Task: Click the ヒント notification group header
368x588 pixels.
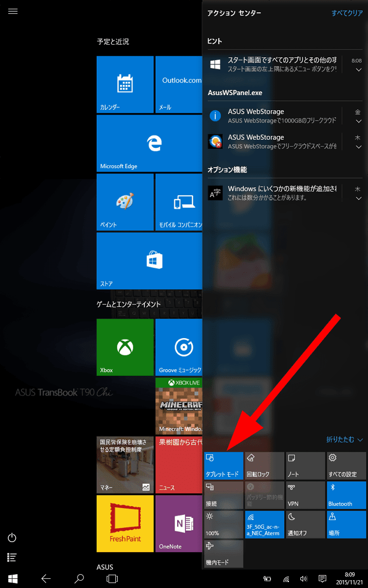Action: tap(215, 41)
